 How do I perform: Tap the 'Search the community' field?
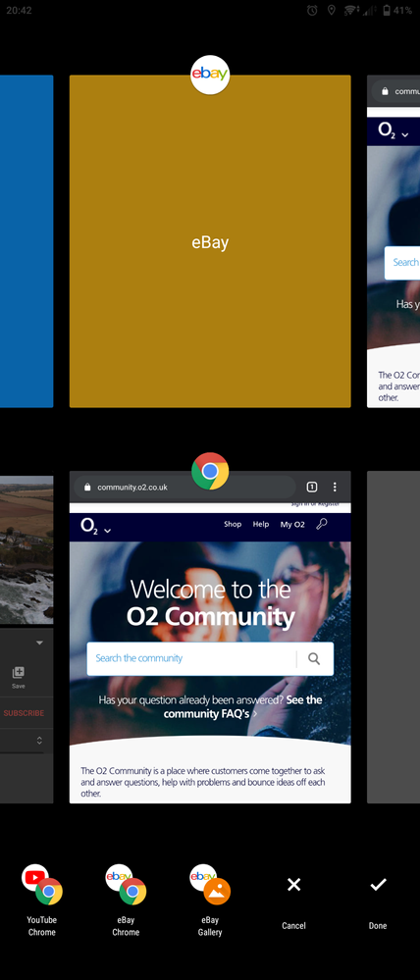(x=191, y=658)
